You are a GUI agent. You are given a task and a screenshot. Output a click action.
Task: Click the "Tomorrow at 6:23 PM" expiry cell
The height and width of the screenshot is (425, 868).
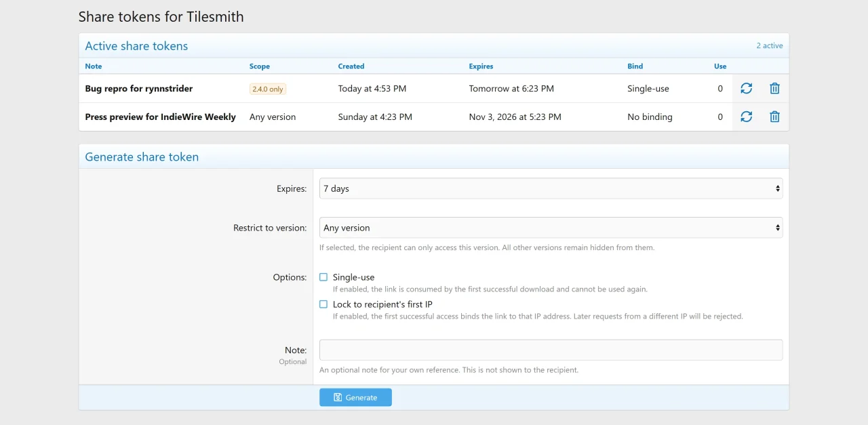(511, 88)
